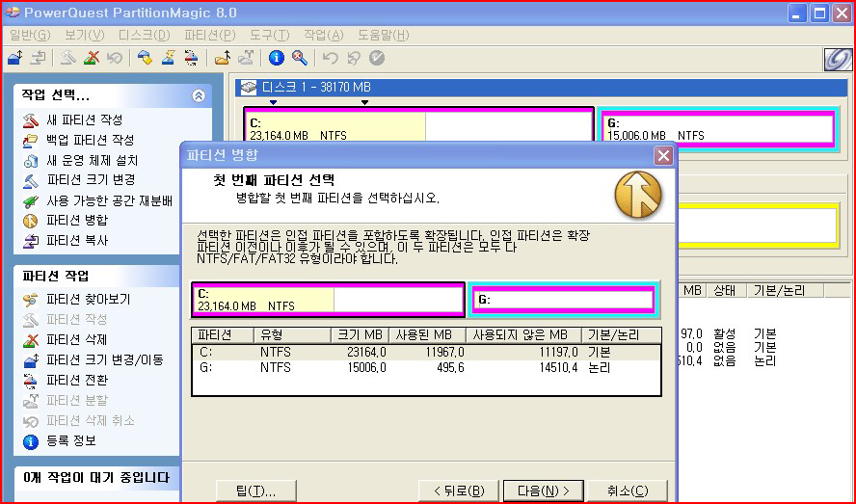Click the format partition lightning toolbar icon

168,57
